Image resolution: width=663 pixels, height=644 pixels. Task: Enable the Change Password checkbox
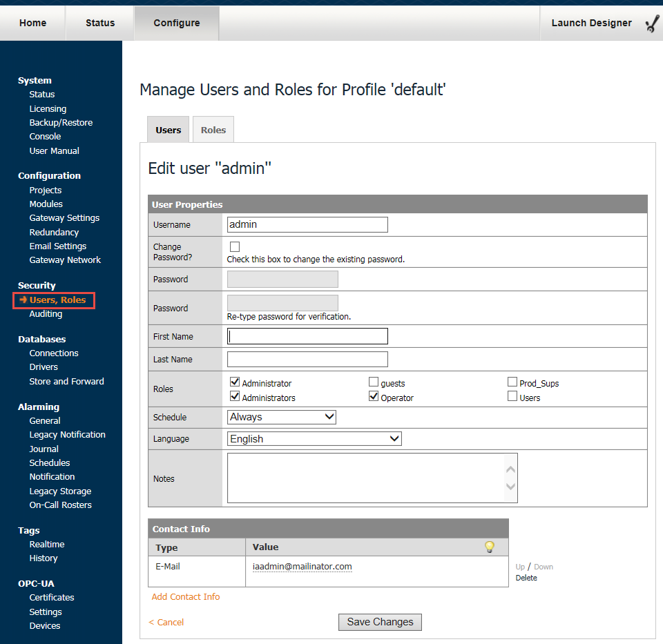pos(235,246)
